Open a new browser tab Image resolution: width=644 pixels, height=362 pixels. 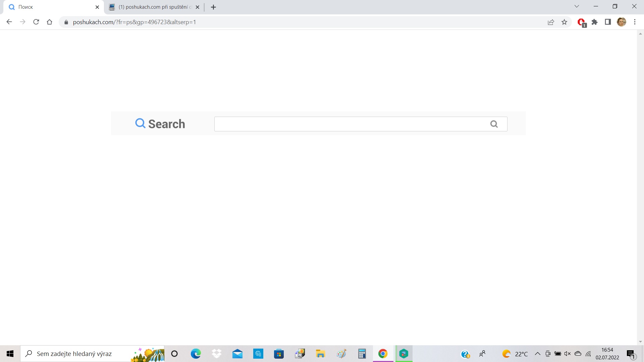[213, 7]
